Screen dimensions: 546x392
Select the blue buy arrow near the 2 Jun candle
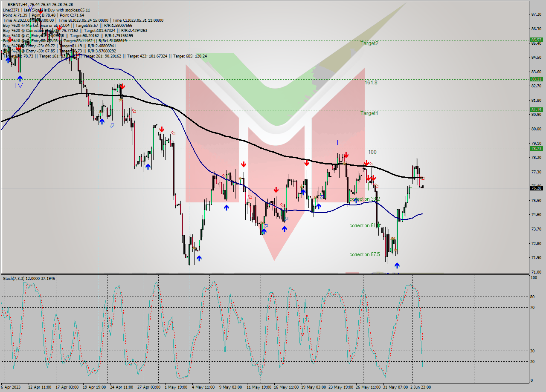tap(397, 265)
